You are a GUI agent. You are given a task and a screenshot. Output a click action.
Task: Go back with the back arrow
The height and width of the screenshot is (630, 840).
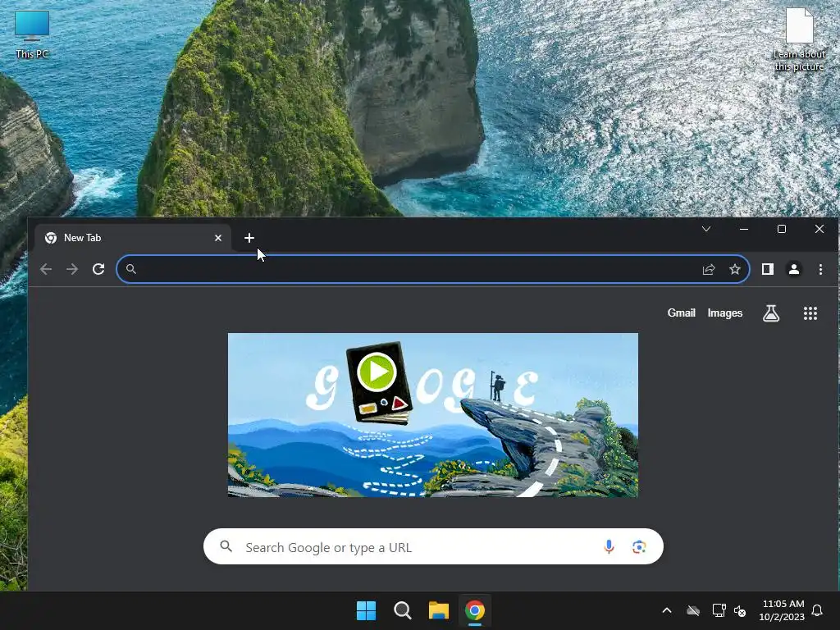coord(46,269)
